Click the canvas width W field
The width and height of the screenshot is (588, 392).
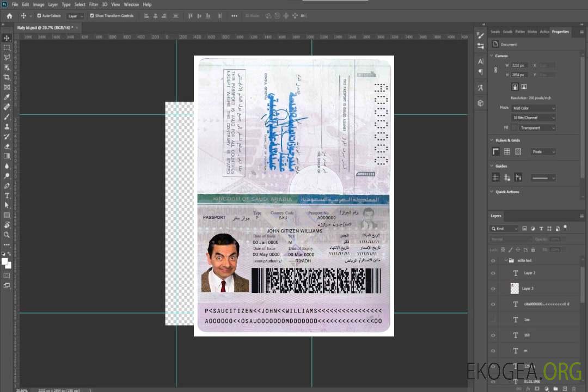click(x=519, y=65)
